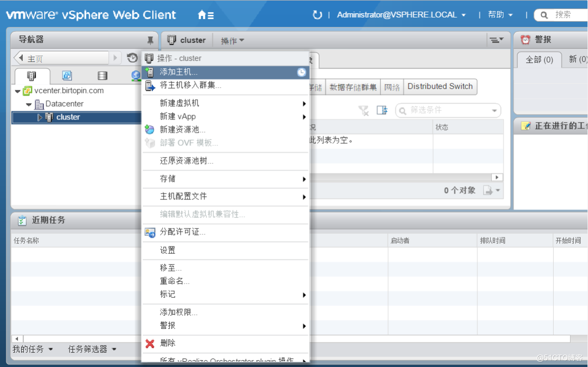
Task: Select the Networks tab button
Action: point(392,87)
